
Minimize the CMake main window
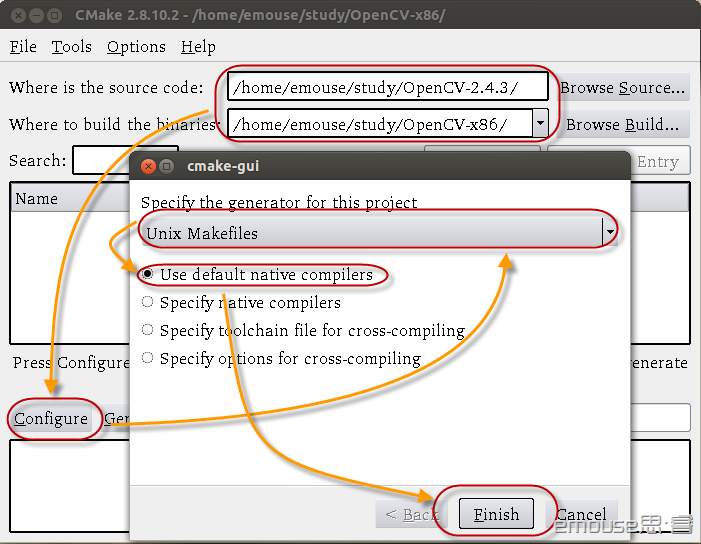point(36,15)
